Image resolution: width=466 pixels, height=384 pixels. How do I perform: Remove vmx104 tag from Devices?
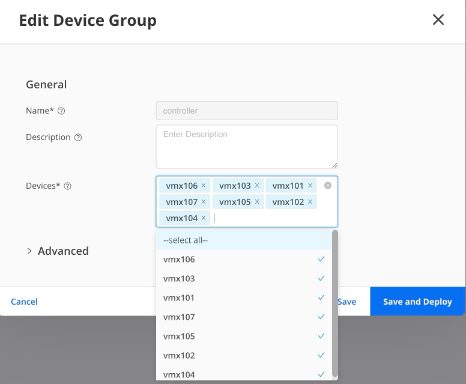point(203,218)
